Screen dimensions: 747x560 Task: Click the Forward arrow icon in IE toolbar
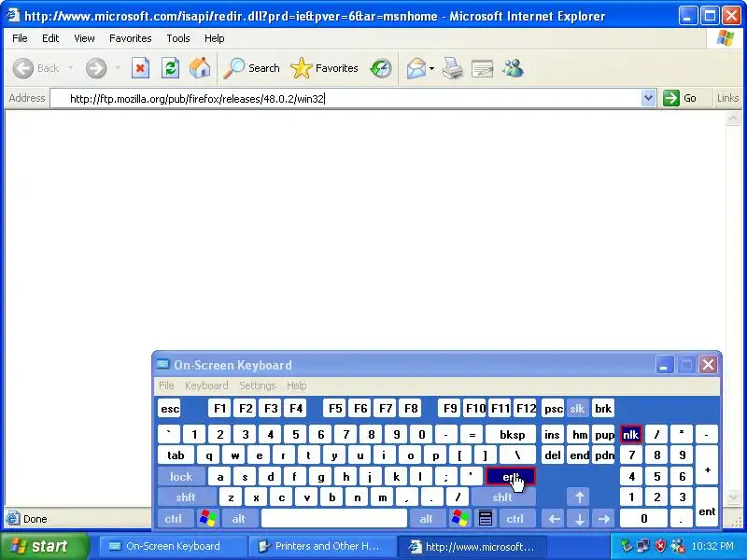point(96,68)
